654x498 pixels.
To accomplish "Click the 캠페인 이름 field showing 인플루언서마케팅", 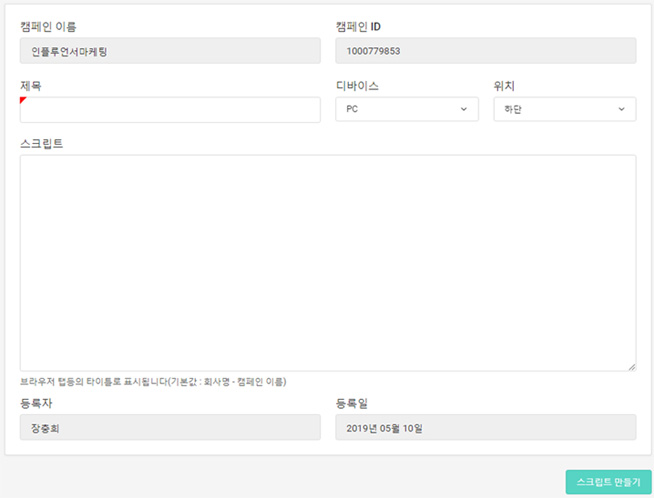I will tap(170, 51).
